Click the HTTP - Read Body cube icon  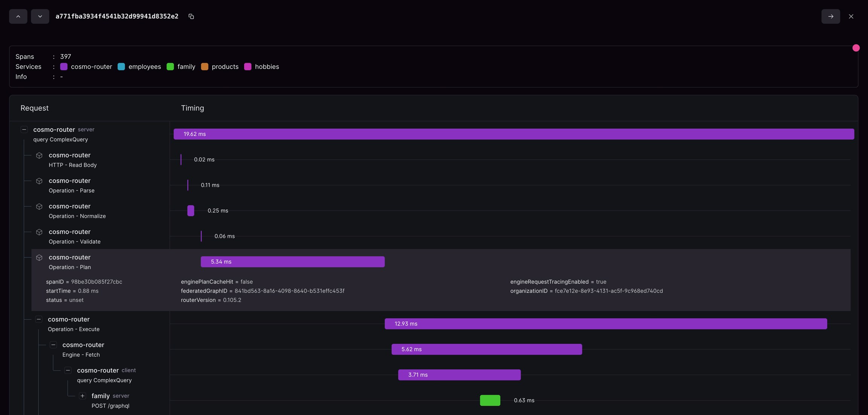[39, 156]
